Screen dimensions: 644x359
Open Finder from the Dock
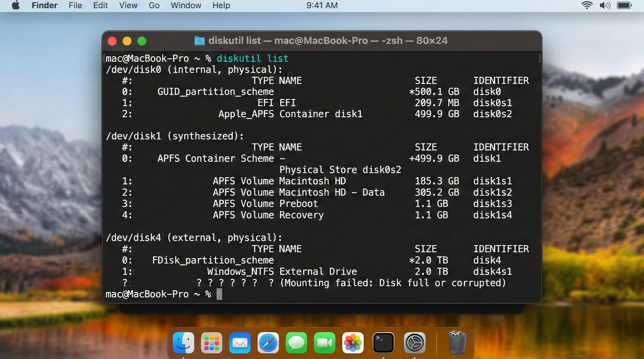183,343
